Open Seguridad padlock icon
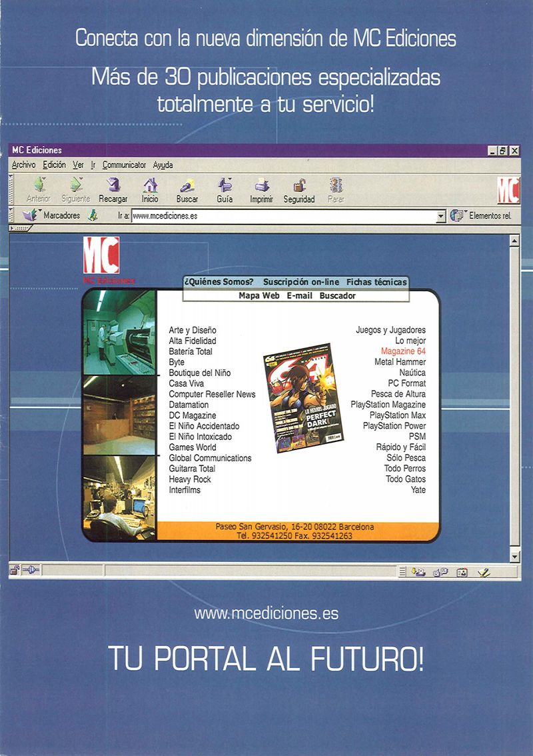 tap(299, 185)
